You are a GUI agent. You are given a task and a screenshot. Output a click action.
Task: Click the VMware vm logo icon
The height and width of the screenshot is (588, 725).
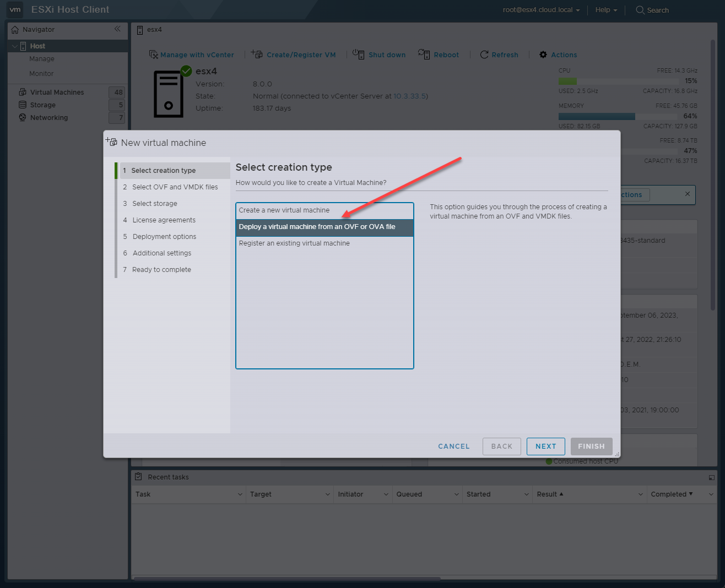[x=15, y=9]
